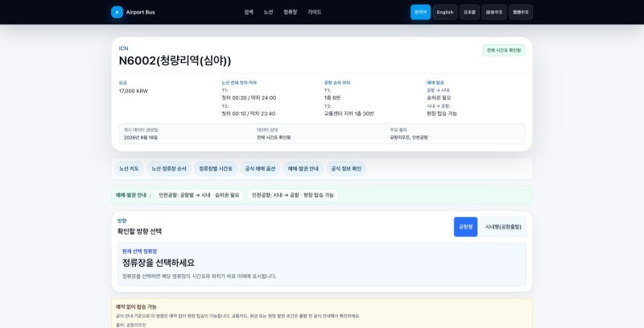
Task: Click the 공항리무진, 인천공항 source text
Action: click(x=409, y=138)
